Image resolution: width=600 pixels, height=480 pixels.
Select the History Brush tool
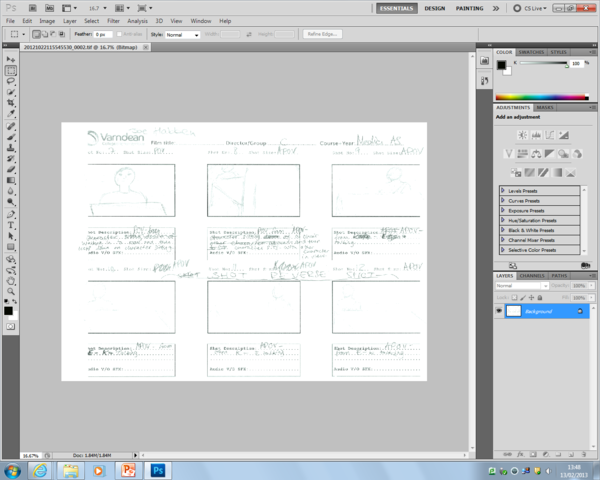click(x=11, y=158)
